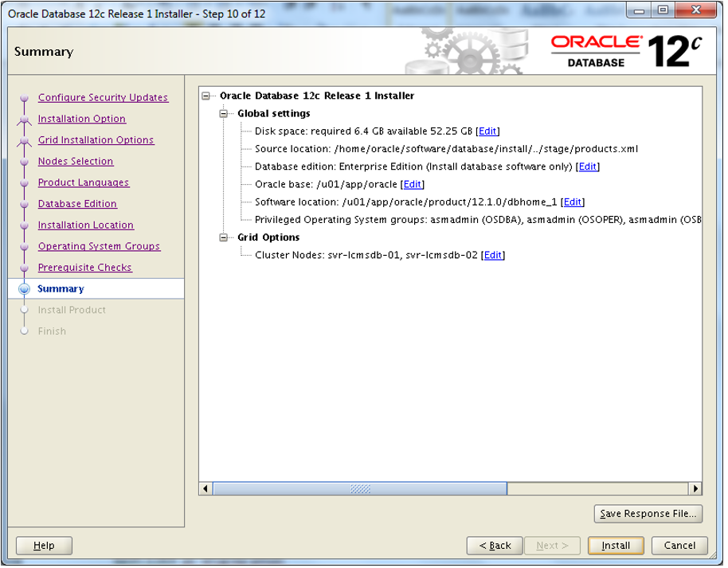
Task: Collapse the Grid Options tree node
Action: [x=224, y=237]
